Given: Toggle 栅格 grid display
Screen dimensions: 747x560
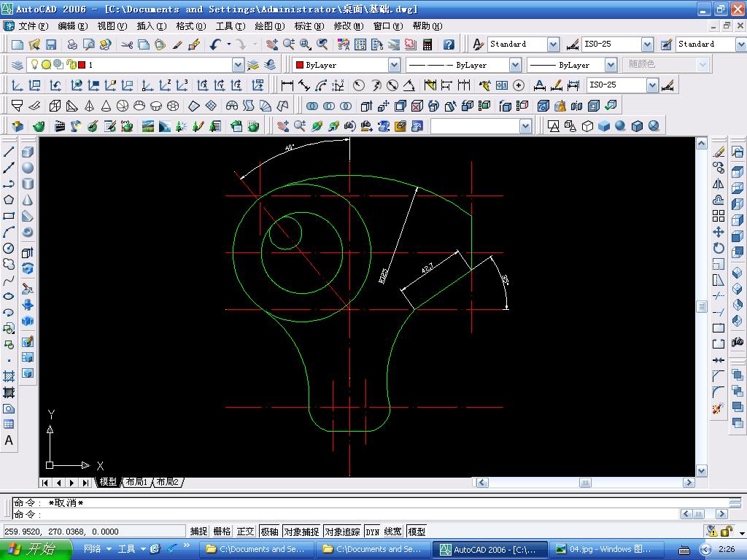Looking at the screenshot, I should click(222, 532).
